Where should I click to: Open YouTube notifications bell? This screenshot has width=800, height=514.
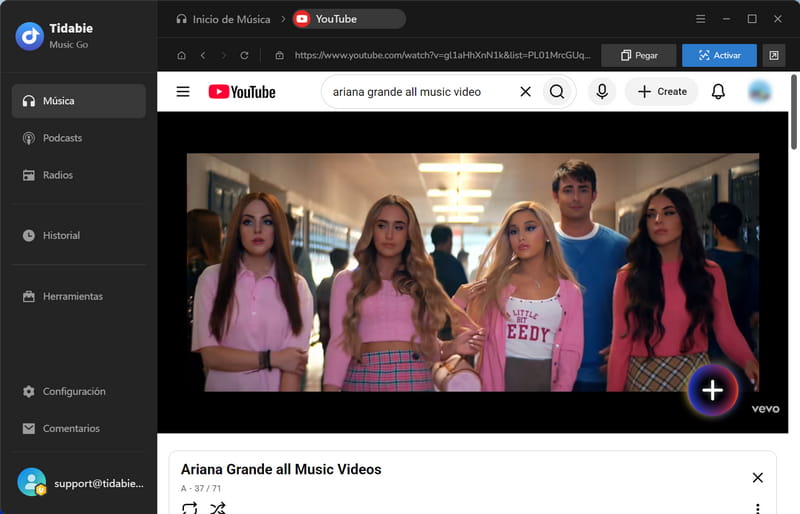tap(718, 92)
